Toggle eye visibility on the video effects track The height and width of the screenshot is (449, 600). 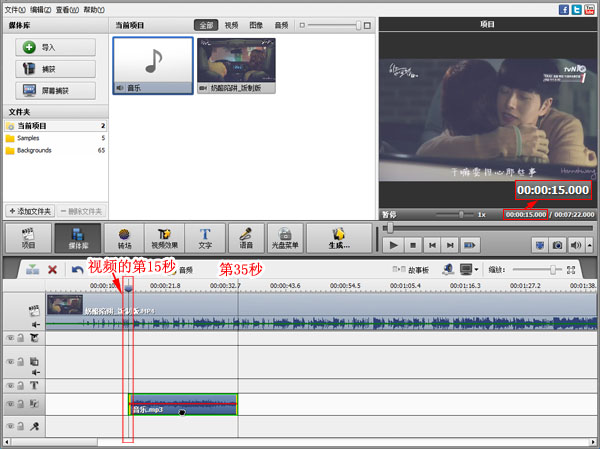[10, 338]
